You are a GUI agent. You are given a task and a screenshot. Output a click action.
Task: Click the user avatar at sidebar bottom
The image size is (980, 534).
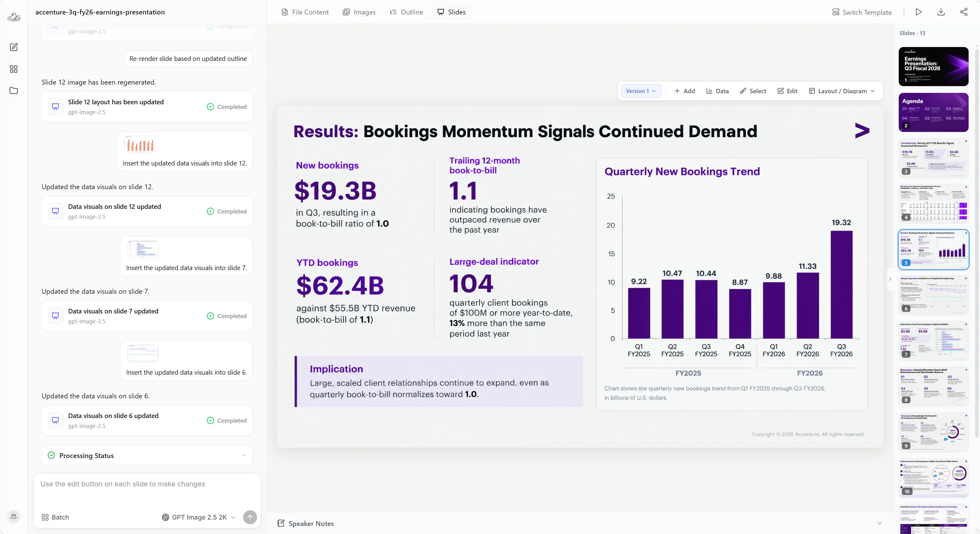point(14,516)
